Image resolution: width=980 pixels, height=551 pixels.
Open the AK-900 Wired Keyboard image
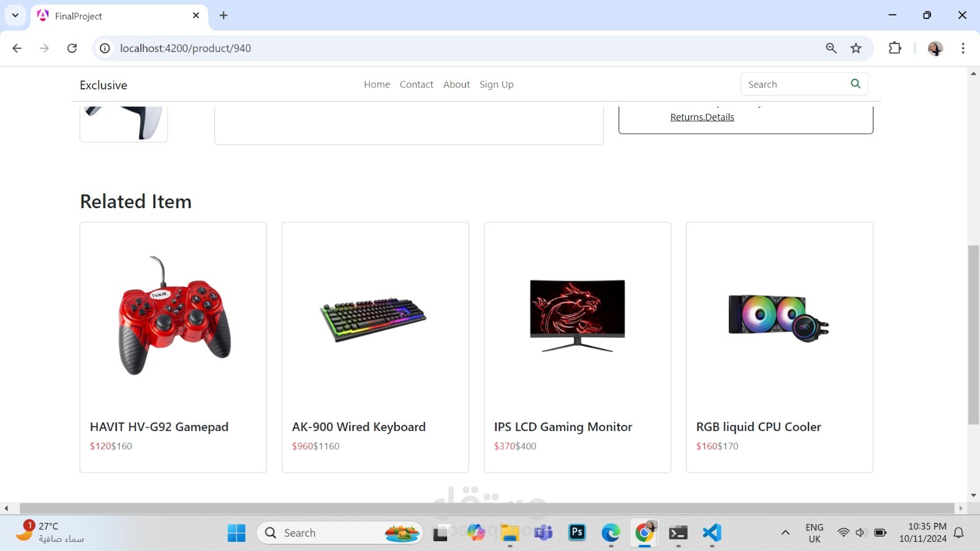coord(373,318)
